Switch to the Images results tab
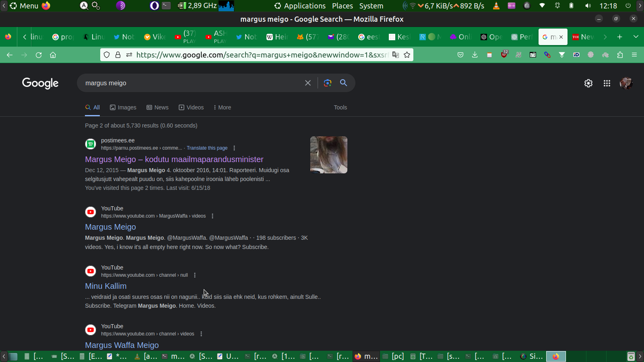Viewport: 644px width, 362px height. pos(123,107)
